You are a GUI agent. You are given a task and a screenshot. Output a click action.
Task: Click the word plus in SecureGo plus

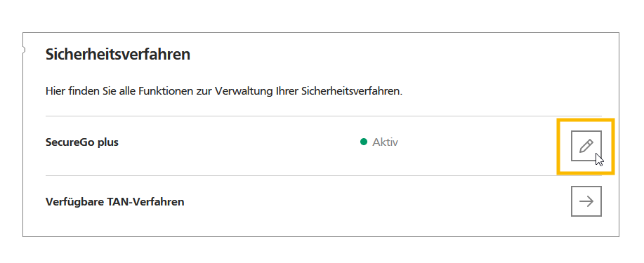point(108,143)
